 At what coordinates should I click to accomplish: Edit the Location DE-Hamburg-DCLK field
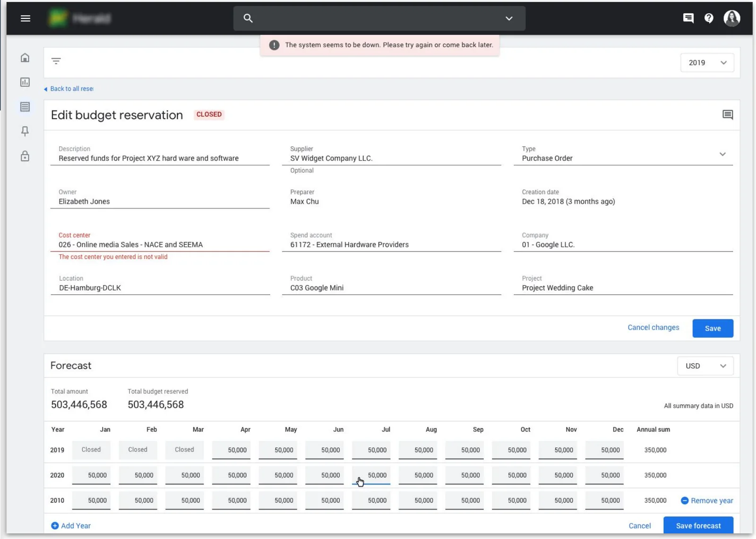(160, 284)
